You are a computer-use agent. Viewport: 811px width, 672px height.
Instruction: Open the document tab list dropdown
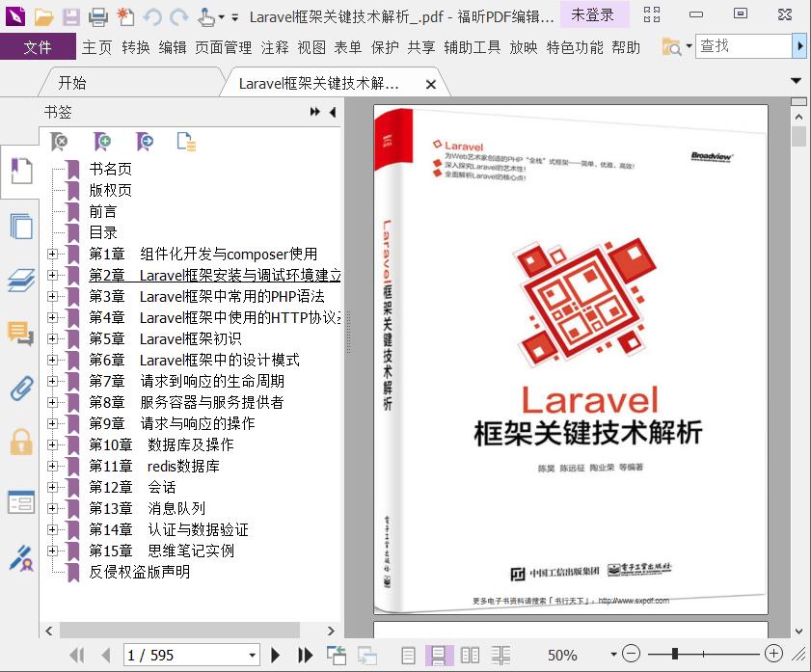(x=796, y=81)
